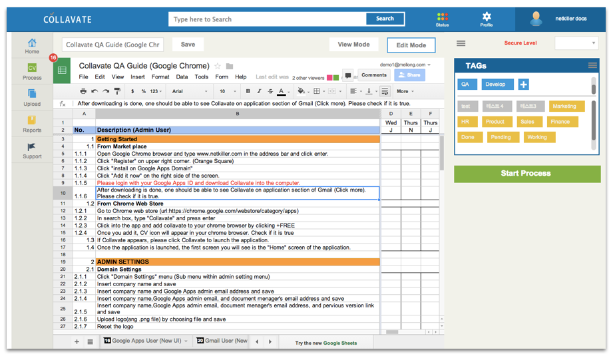Click the Start Process button
The image size is (615, 364).
pyautogui.click(x=527, y=174)
